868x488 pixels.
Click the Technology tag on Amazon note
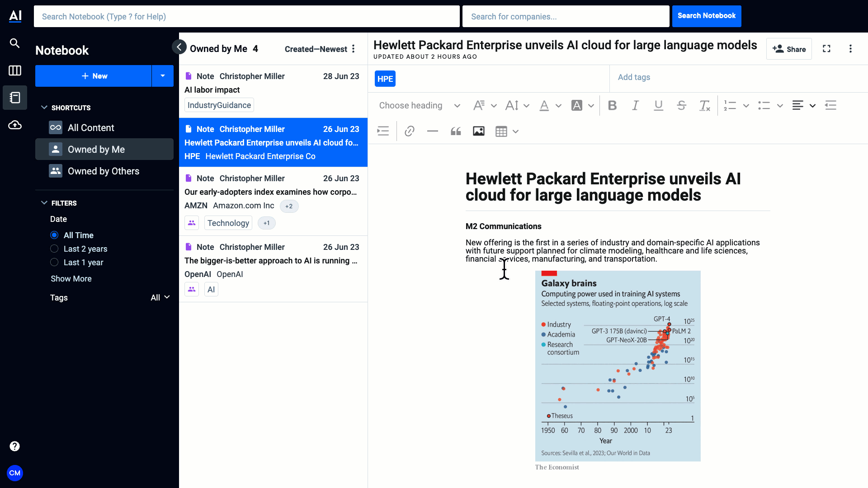[228, 223]
